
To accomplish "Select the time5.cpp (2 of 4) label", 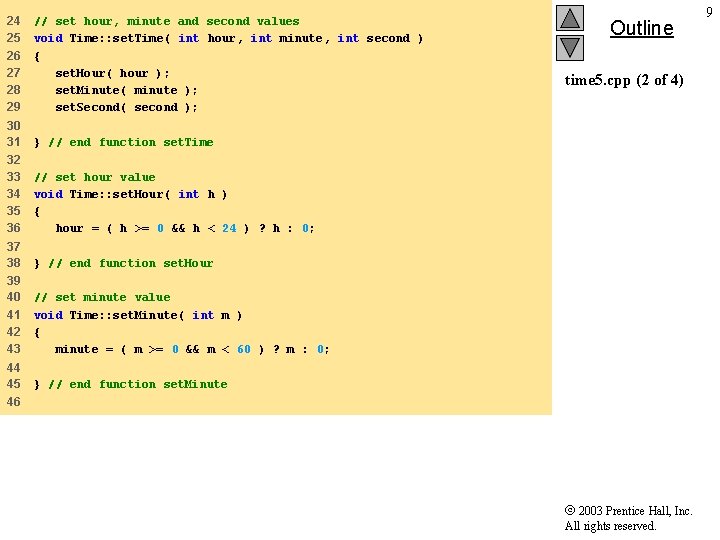I will tap(624, 80).
